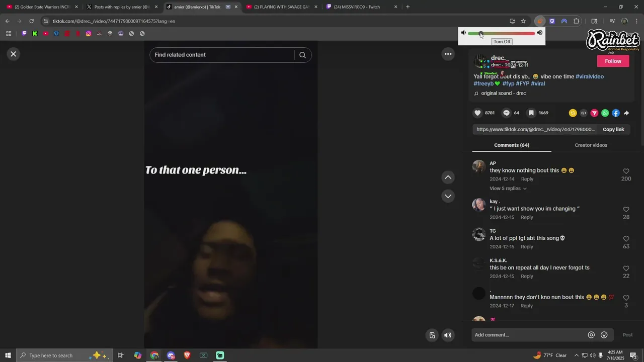644x362 pixels.
Task: Open Task View on taskbar
Action: click(121, 355)
